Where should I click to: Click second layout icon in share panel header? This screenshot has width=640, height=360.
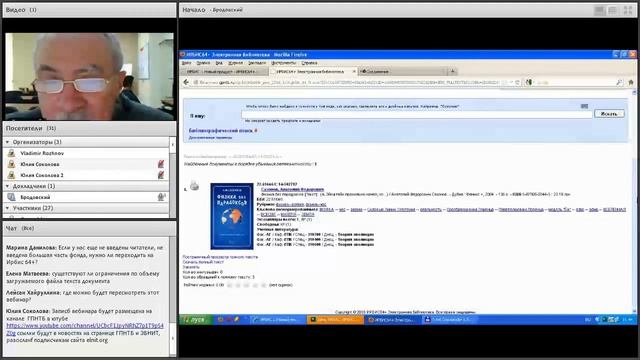click(x=612, y=11)
